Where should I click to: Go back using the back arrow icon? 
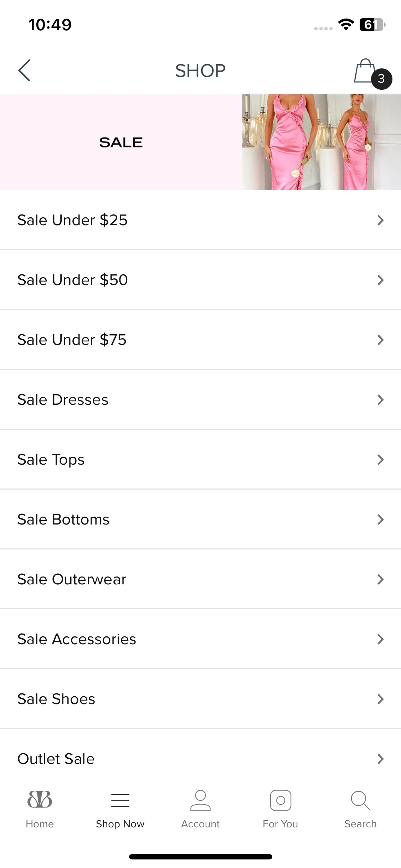(24, 70)
